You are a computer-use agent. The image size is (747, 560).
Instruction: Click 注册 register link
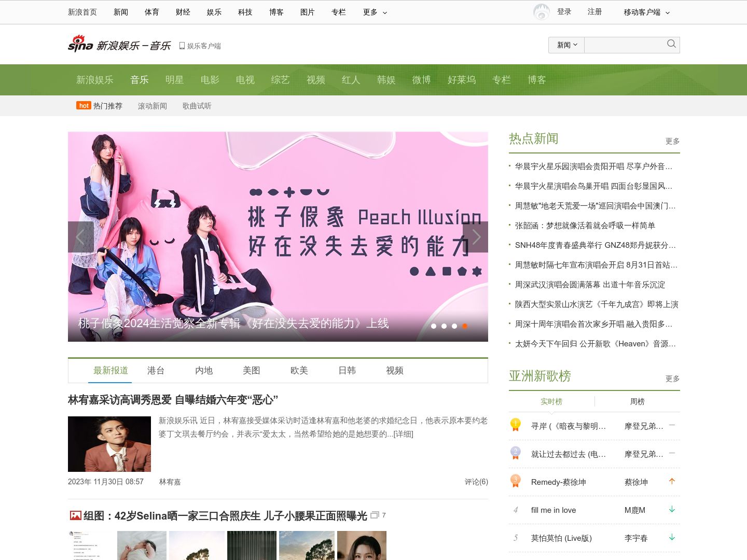coord(595,11)
